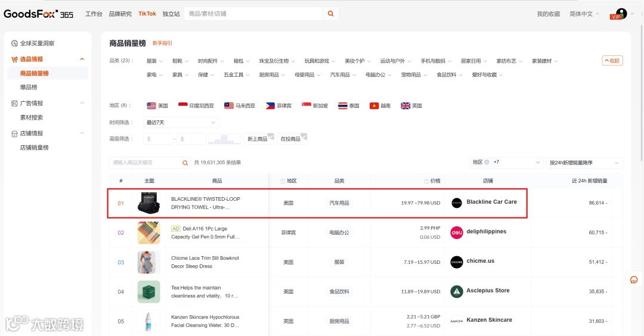Viewport: 644px width, 336px height.
Task: Click the price distribution histogram slider
Action: tap(225, 139)
